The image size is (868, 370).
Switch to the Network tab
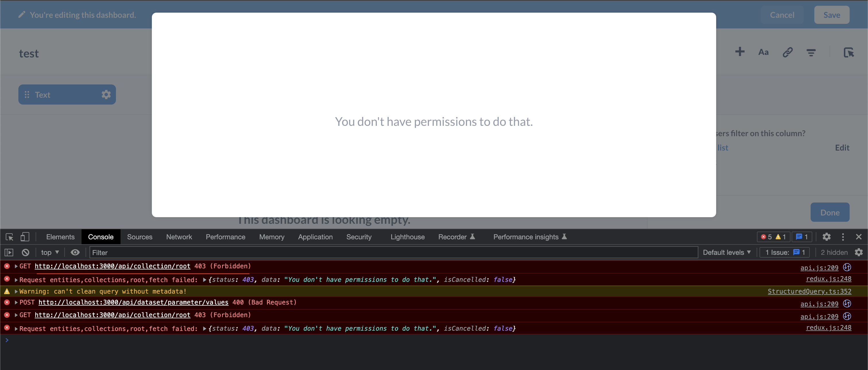[179, 237]
